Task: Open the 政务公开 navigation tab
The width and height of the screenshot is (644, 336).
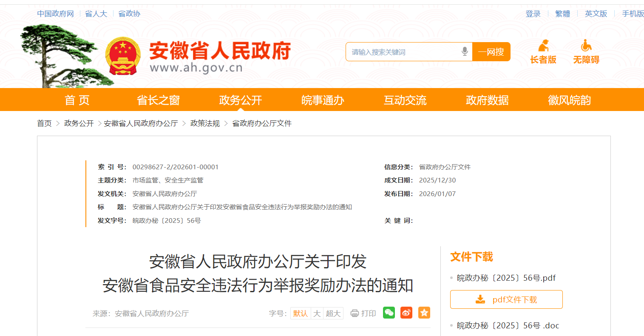Action: (x=240, y=100)
